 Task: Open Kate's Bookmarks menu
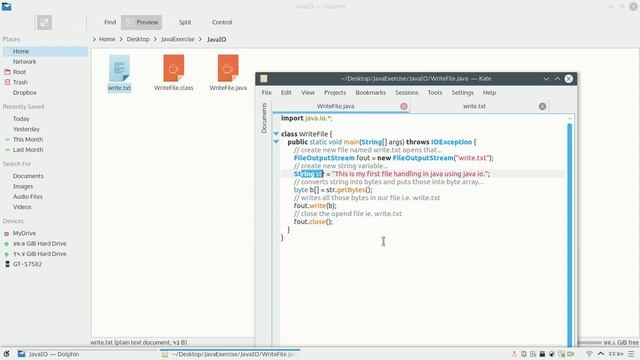[x=370, y=93]
